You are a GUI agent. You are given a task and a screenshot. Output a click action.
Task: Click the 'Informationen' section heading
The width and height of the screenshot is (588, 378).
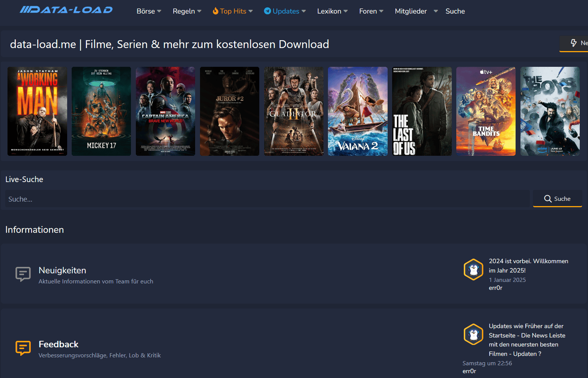(x=35, y=230)
